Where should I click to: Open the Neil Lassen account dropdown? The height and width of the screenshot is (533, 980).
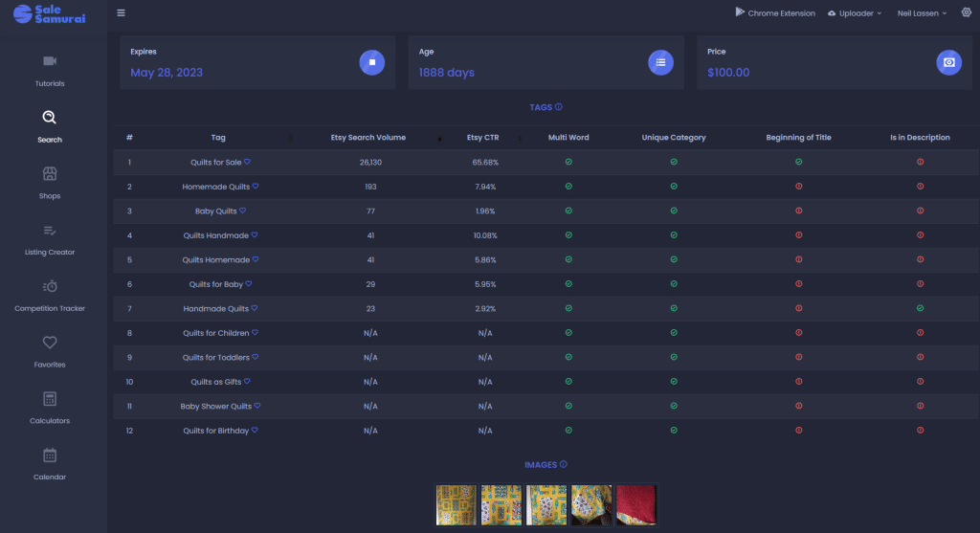[x=922, y=13]
